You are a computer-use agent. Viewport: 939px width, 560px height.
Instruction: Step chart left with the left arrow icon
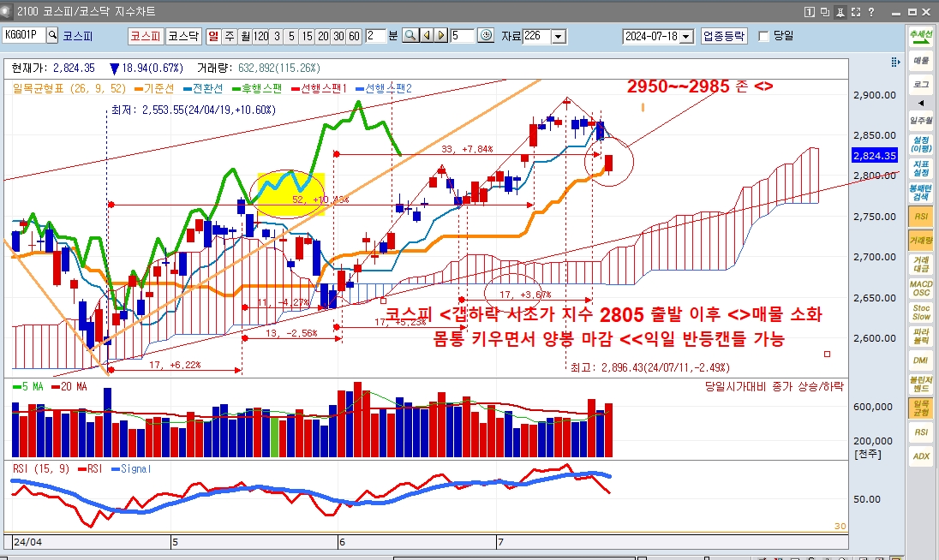[427, 36]
